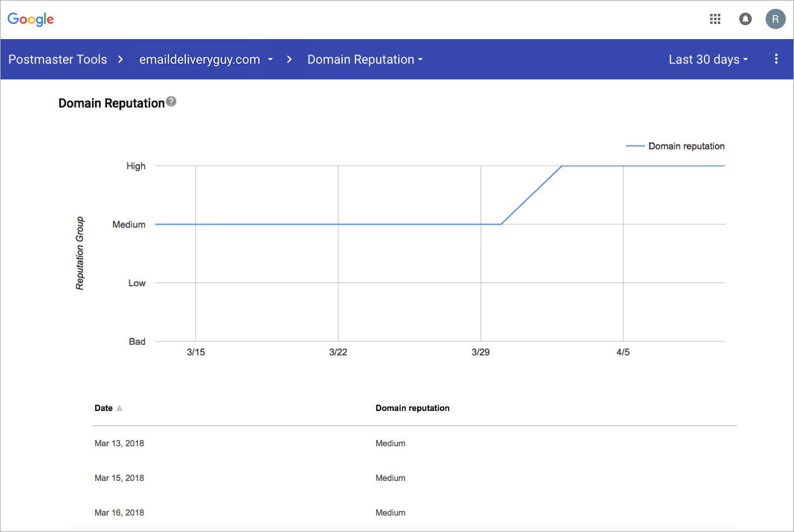Click the 3/29 x-axis date label

(x=480, y=352)
